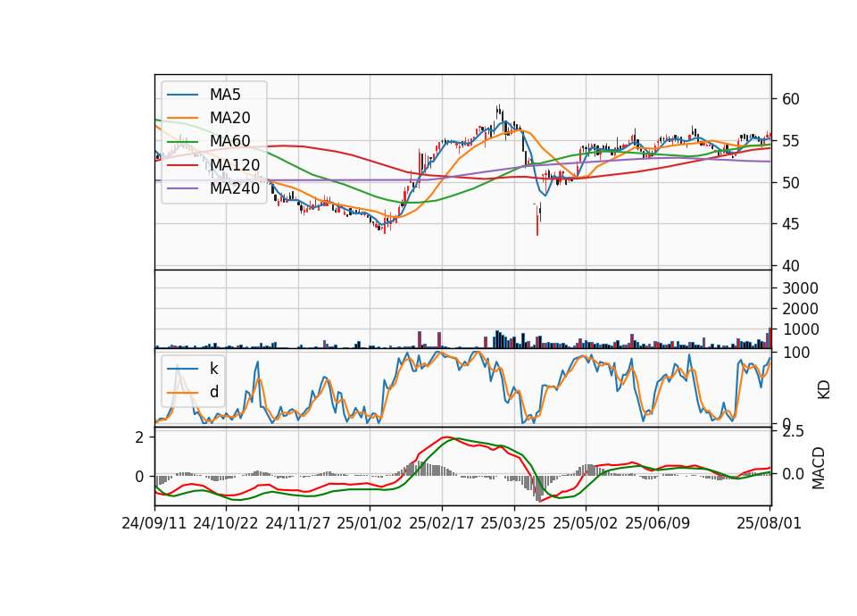Click the volume axis value 2000

click(x=800, y=309)
